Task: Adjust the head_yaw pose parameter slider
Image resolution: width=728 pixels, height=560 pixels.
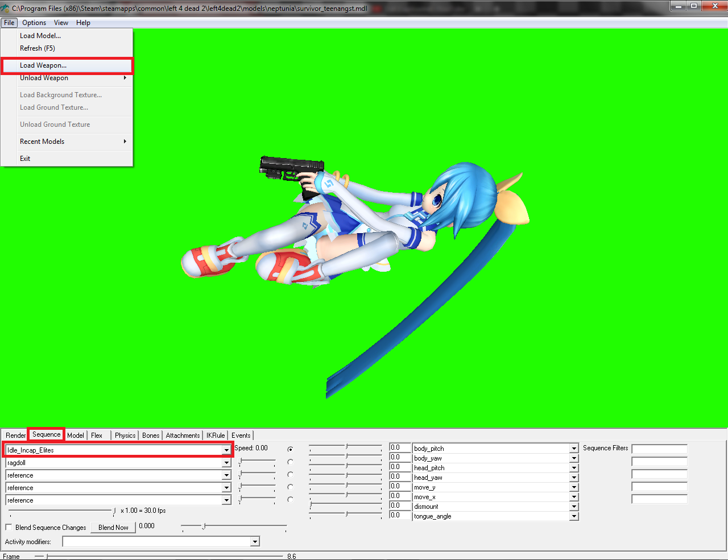Action: (346, 476)
